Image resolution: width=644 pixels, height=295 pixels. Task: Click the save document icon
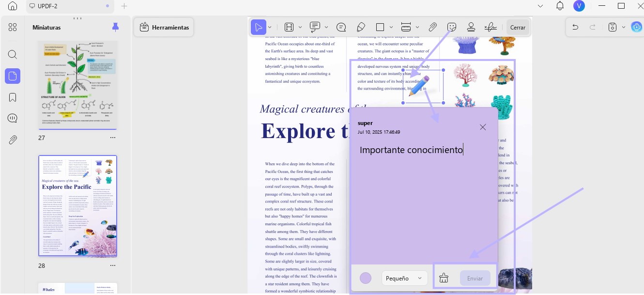pos(612,27)
